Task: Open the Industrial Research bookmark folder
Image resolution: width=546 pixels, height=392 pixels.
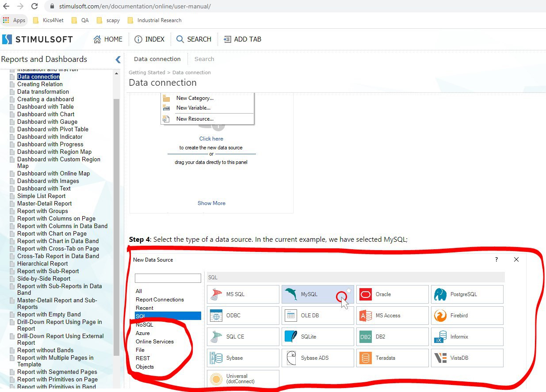Action: click(x=154, y=20)
